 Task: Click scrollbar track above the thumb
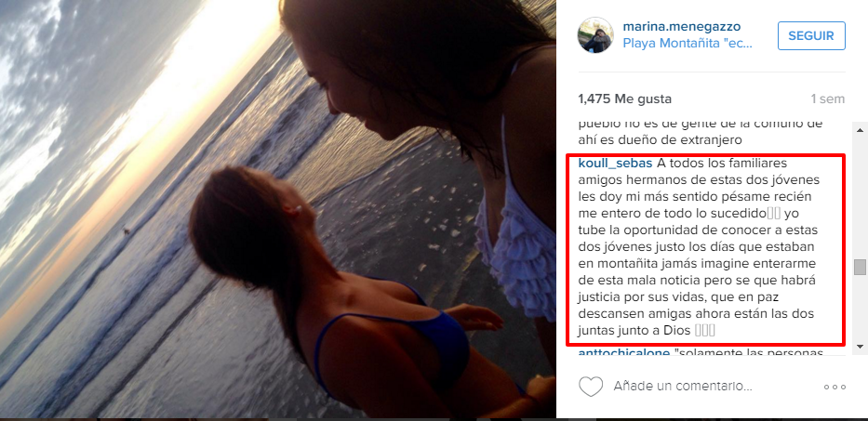point(859,197)
